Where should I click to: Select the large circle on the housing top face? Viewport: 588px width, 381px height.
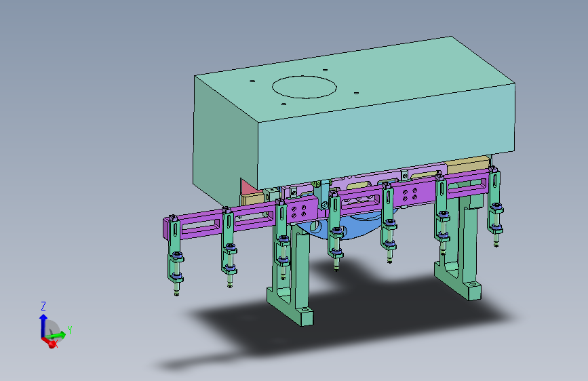[304, 87]
